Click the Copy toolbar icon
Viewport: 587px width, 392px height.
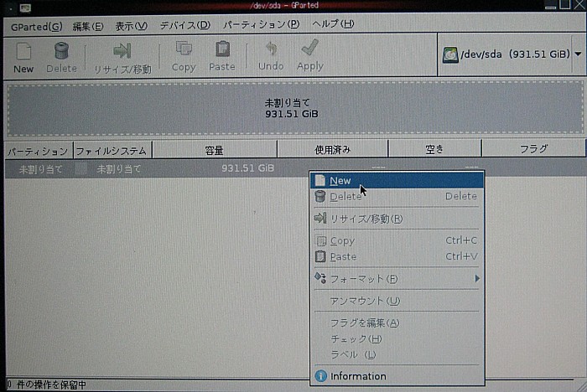tap(183, 50)
